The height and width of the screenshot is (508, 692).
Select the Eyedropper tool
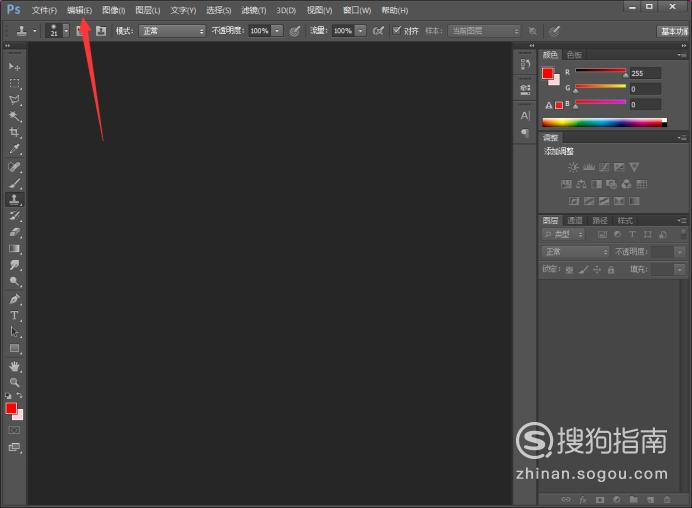(x=14, y=149)
